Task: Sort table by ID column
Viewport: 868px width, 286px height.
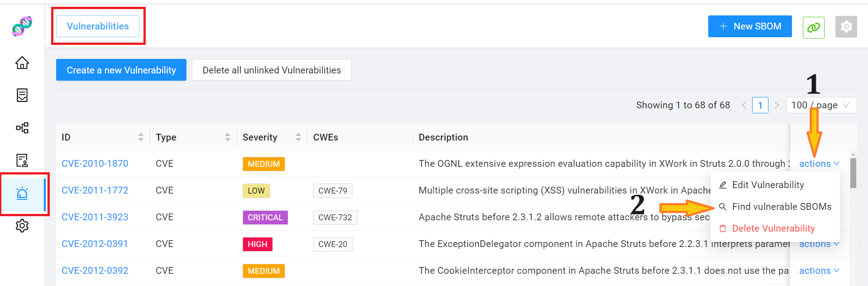Action: [141, 137]
